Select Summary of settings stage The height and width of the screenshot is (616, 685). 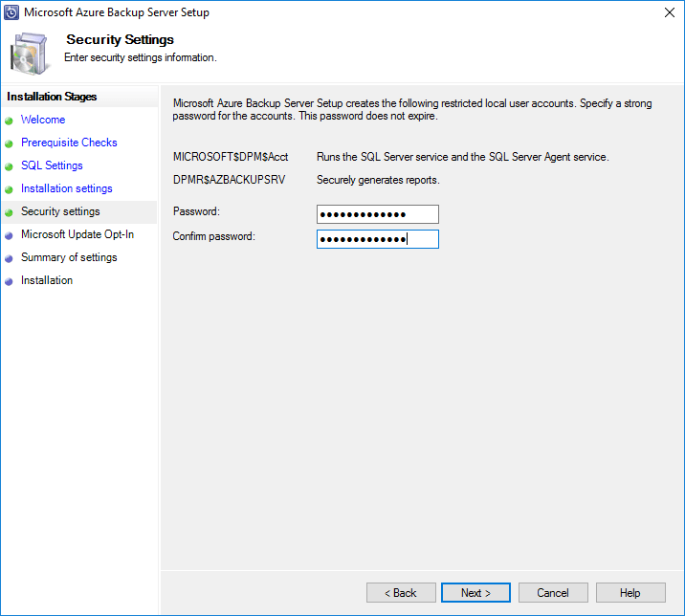tap(69, 257)
